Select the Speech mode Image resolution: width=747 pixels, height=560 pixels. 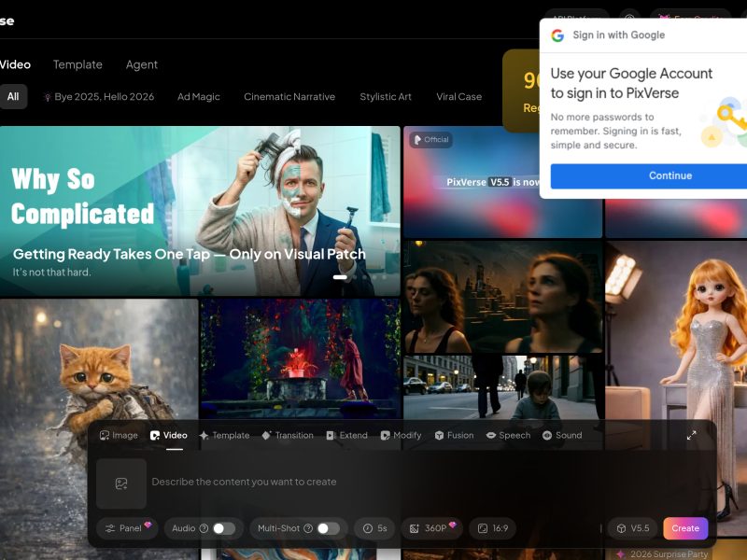[x=508, y=435]
